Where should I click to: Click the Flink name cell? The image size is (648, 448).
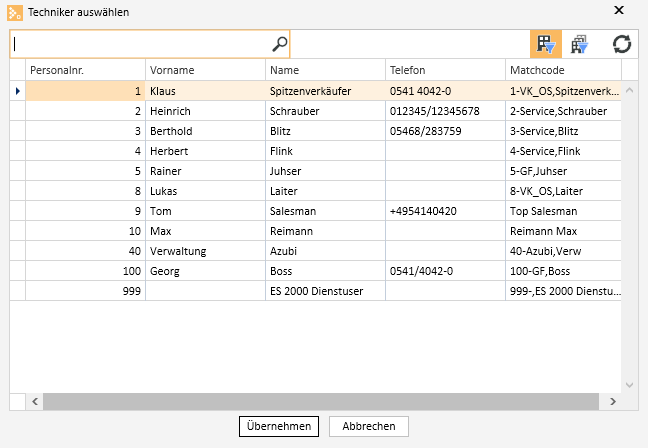pos(325,151)
